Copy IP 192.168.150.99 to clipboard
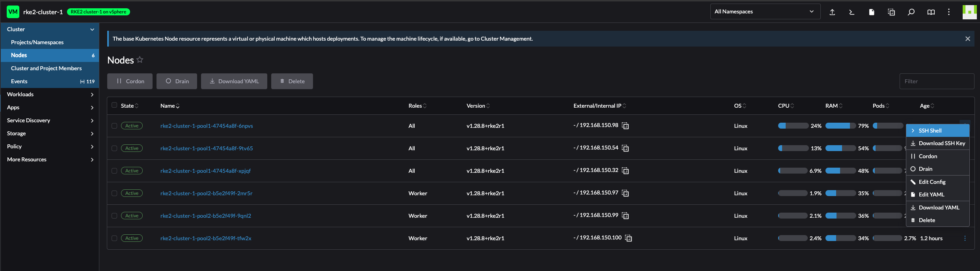Image resolution: width=980 pixels, height=271 pixels. 625,216
